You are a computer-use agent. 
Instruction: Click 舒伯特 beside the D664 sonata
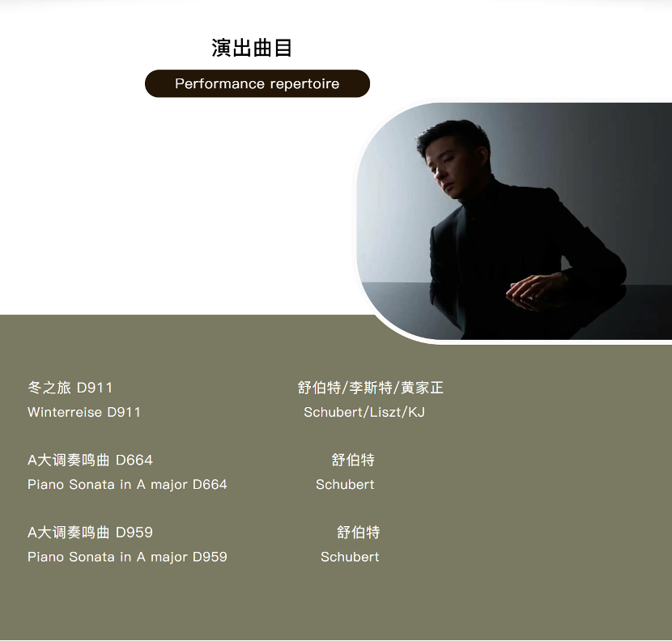353,461
